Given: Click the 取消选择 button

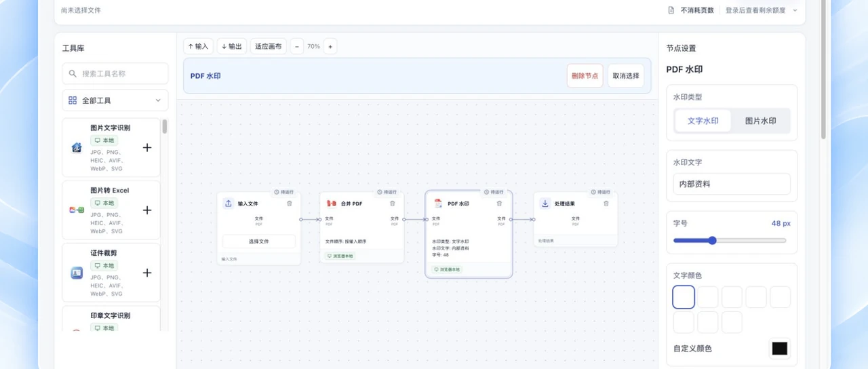Looking at the screenshot, I should point(626,76).
